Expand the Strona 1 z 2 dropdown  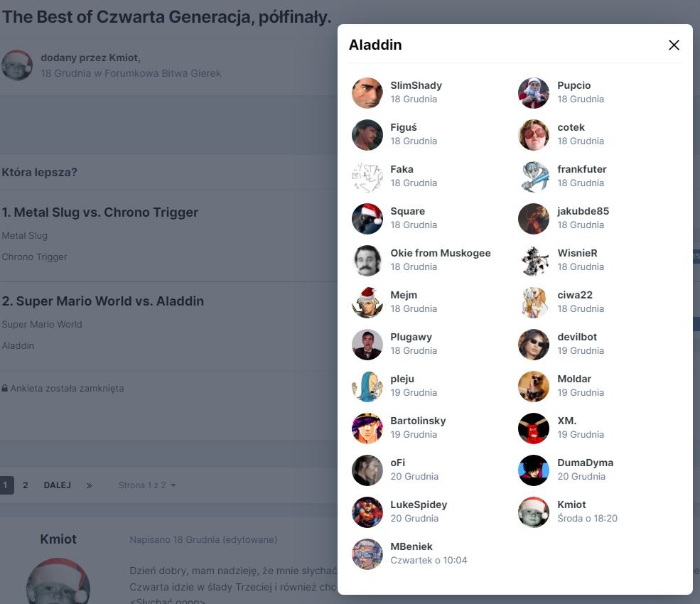point(147,485)
